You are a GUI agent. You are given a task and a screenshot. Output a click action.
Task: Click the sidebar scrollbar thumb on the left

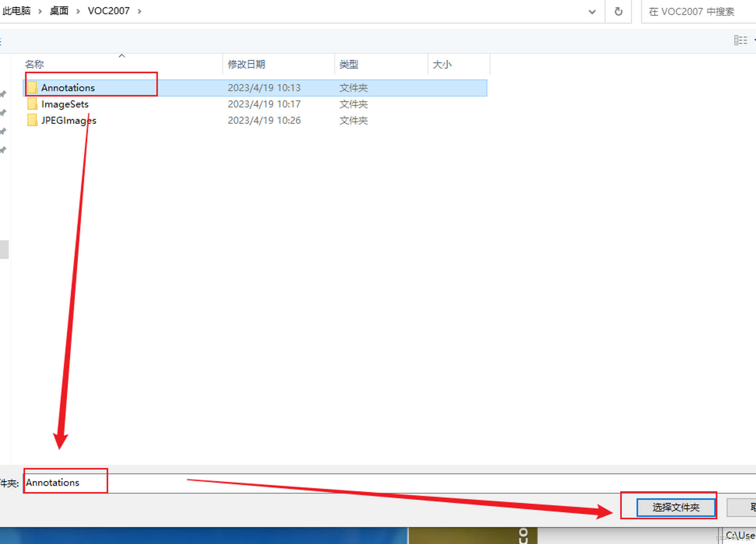[4, 250]
